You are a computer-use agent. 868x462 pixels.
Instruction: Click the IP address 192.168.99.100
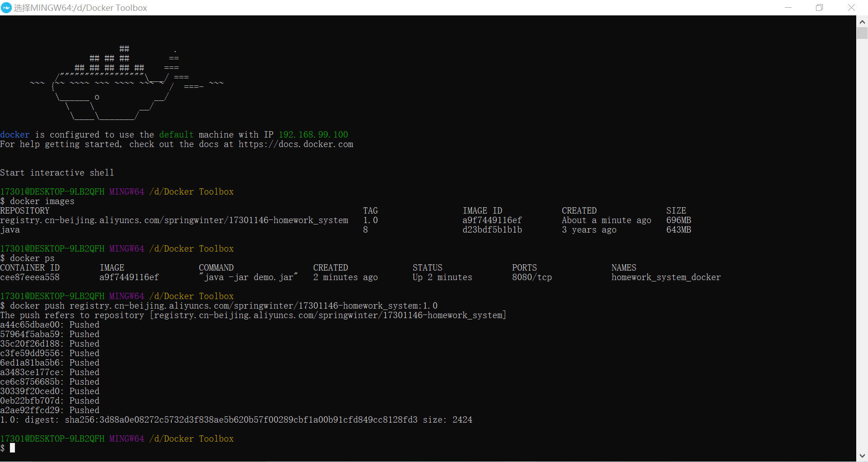click(x=313, y=134)
